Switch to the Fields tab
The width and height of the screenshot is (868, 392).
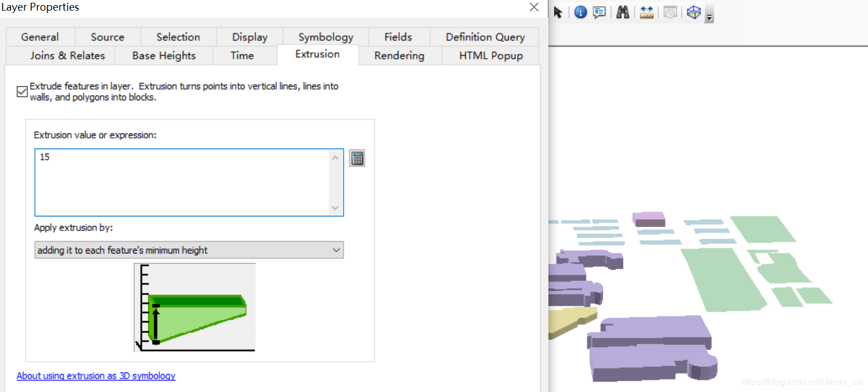398,37
